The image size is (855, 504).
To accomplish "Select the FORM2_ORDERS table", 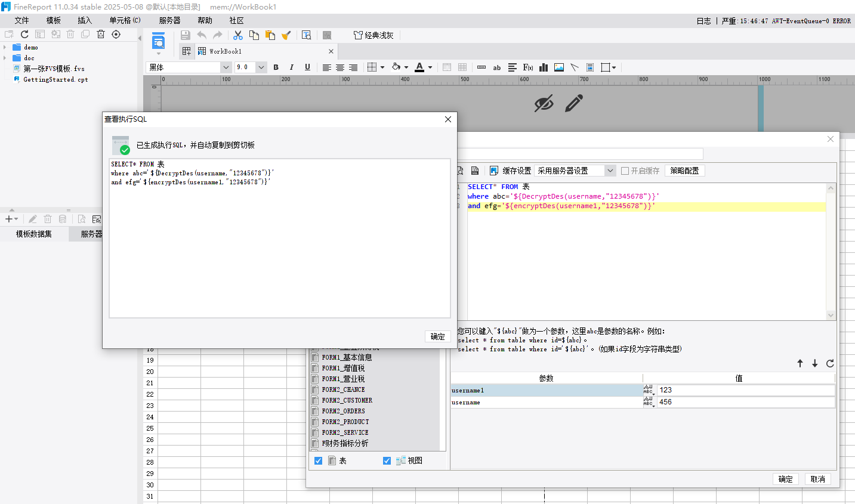I will click(343, 411).
